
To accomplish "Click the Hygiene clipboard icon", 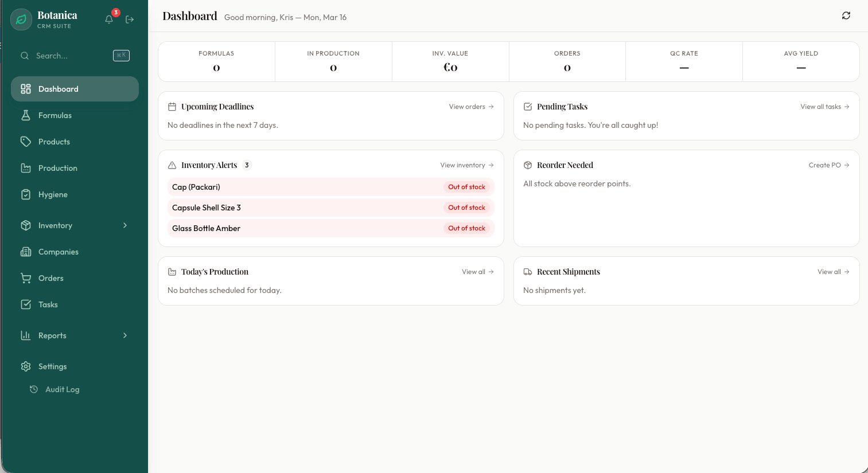I will click(x=26, y=194).
